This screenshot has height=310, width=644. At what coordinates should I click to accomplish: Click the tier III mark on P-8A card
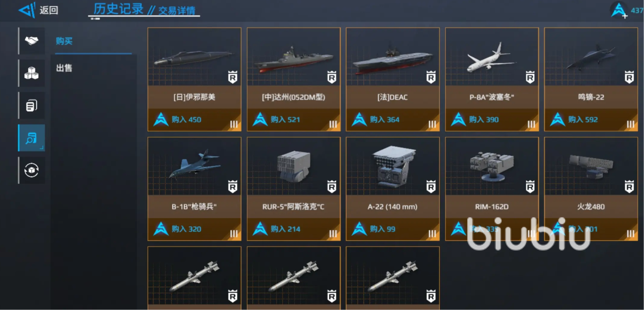[531, 124]
